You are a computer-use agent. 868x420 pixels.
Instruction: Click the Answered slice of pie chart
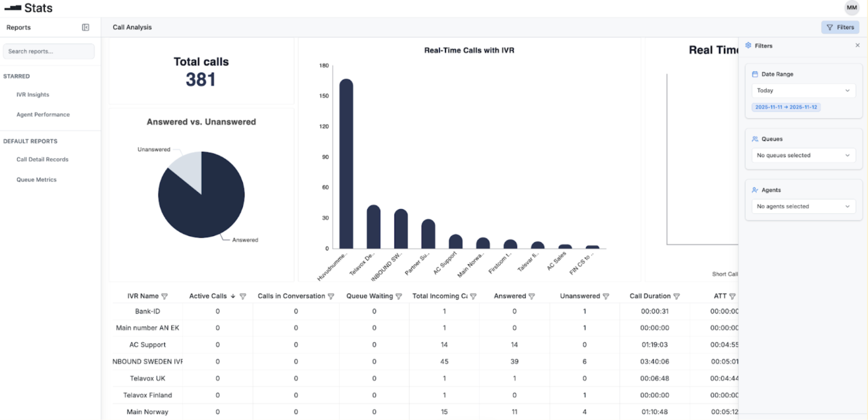[x=208, y=208]
